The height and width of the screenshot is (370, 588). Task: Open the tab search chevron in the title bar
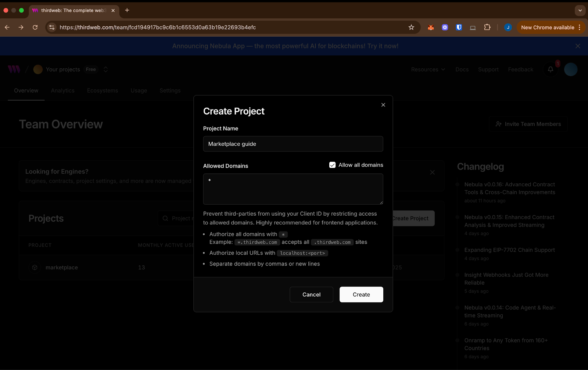tap(580, 10)
